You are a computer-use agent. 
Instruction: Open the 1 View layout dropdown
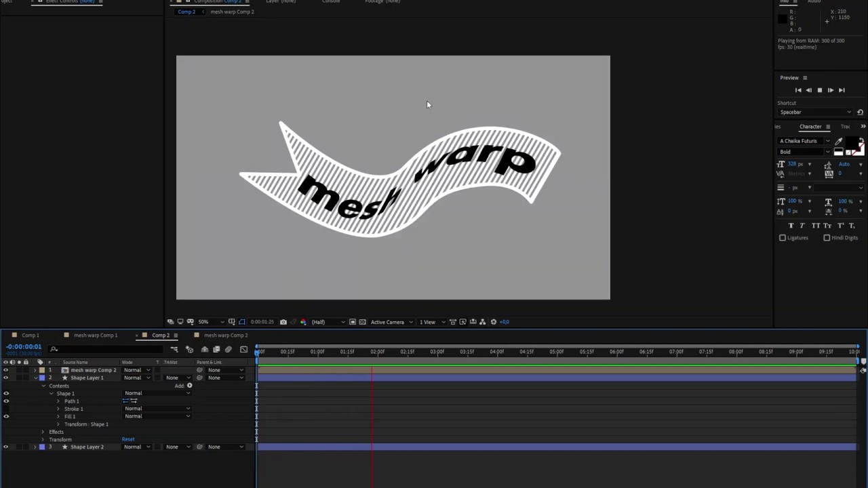(x=431, y=322)
